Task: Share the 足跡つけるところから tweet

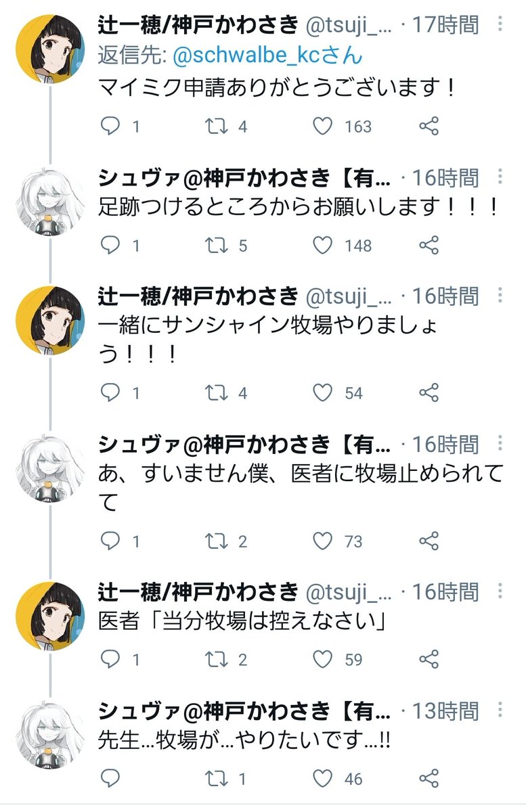Action: [x=429, y=245]
